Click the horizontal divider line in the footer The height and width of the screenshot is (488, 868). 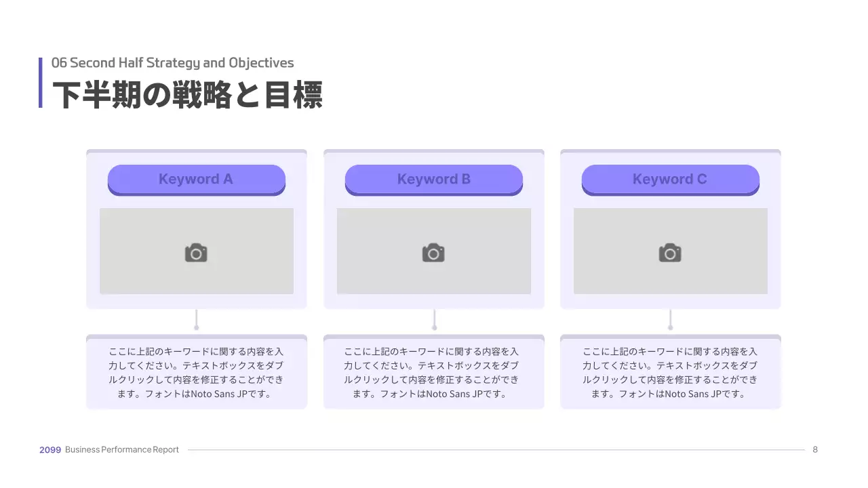495,450
